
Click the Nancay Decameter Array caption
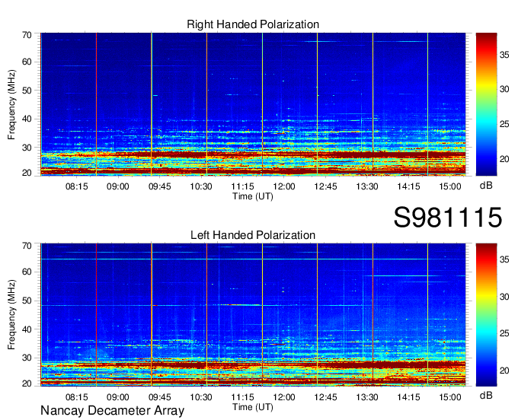[x=112, y=411]
